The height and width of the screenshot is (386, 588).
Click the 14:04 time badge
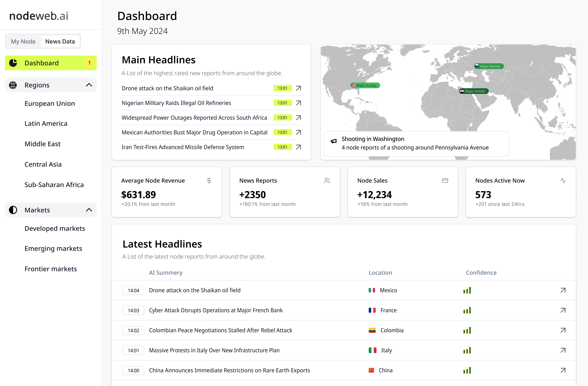(133, 290)
